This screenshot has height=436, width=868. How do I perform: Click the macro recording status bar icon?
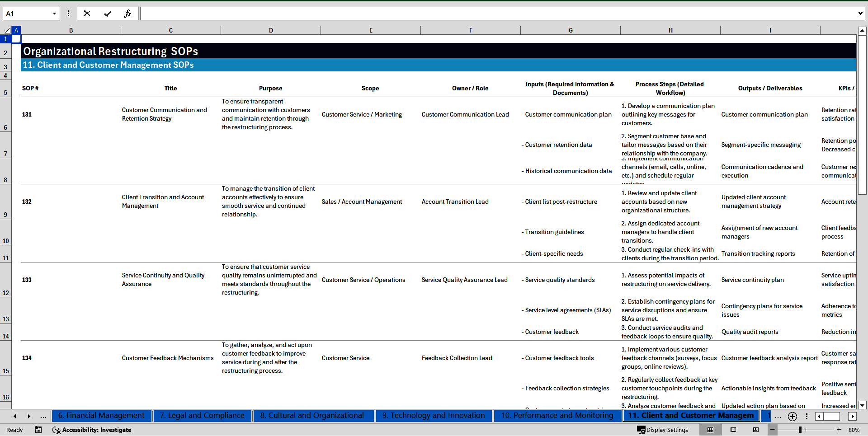[38, 430]
